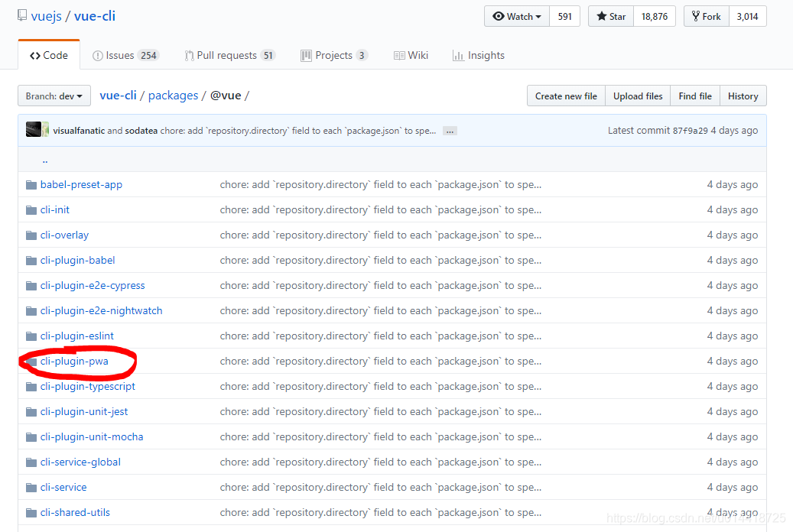Open the cli-init folder

click(54, 210)
